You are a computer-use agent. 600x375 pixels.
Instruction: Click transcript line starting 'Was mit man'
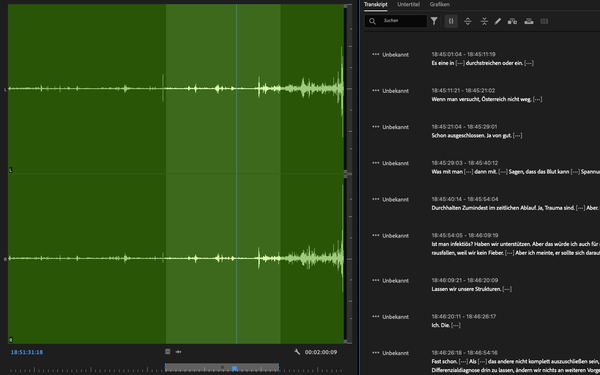tap(516, 172)
